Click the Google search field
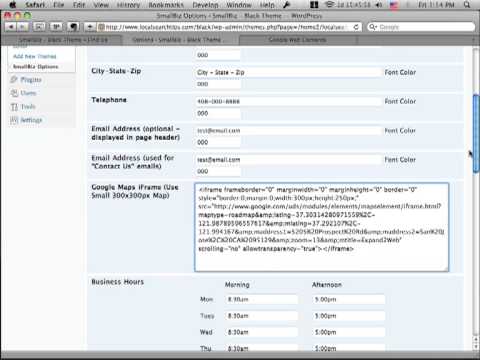Viewport: 480px width, 360px height. click(x=421, y=27)
